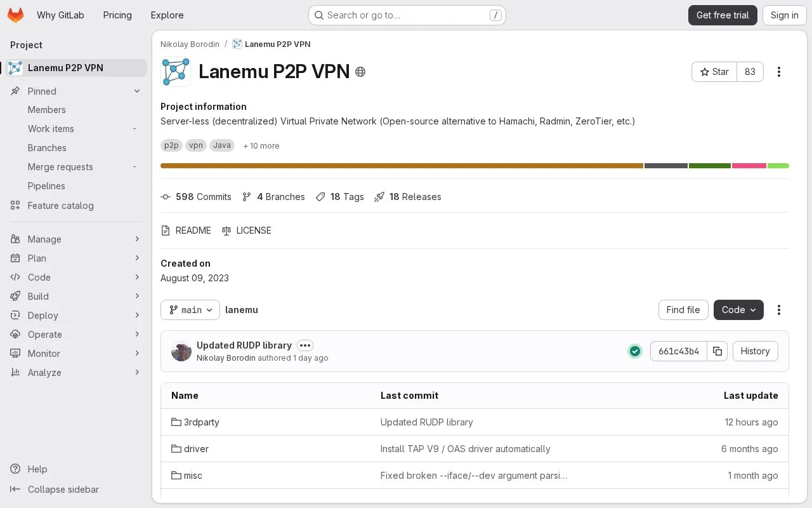Screen dimensions: 812x508
Task: Click Get free trial button
Action: click(x=723, y=15)
